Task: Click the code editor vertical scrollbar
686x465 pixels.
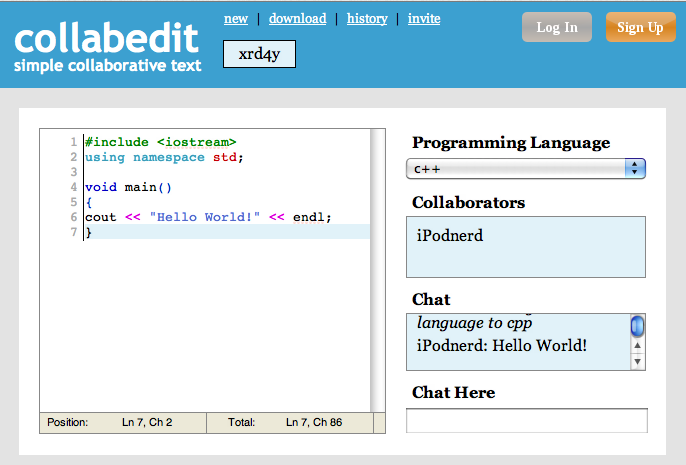Action: coord(377,270)
